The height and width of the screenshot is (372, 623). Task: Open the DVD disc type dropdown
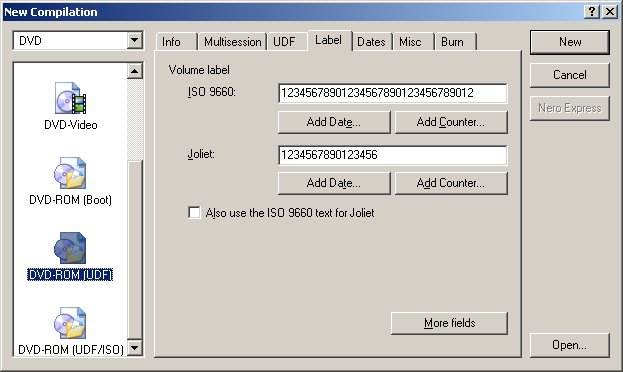(135, 41)
